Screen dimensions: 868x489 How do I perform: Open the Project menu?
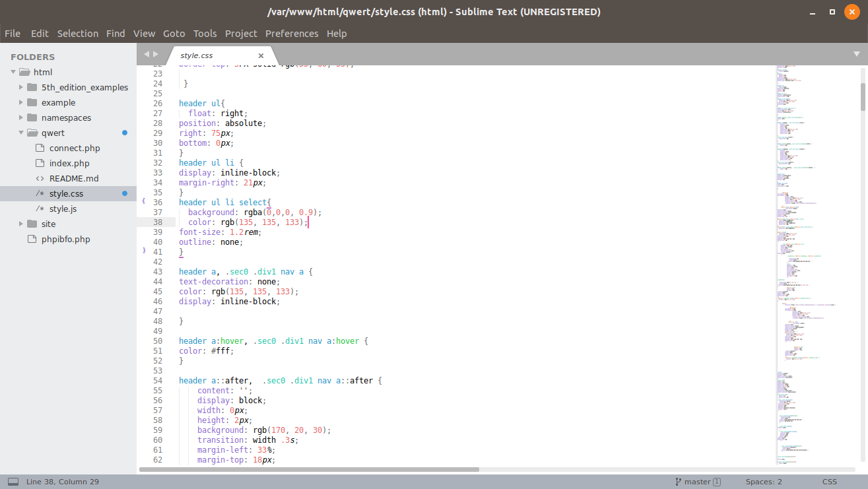[241, 34]
